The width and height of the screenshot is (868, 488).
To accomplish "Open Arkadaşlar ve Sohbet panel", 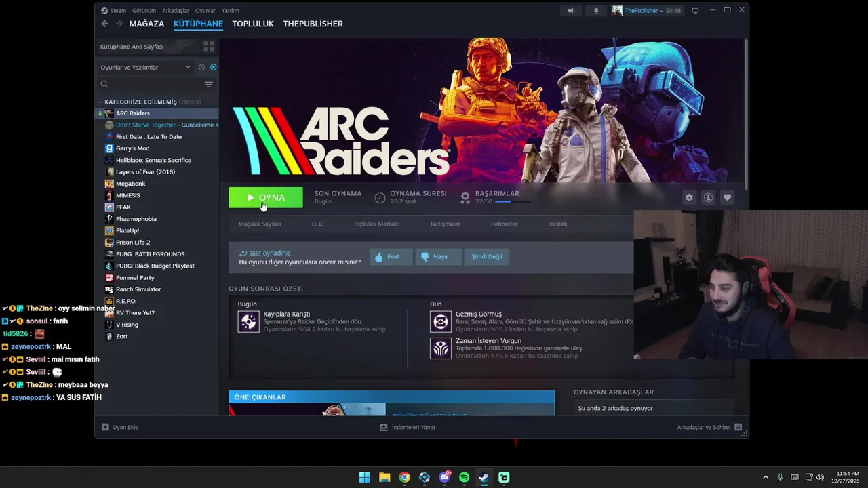I will click(x=709, y=428).
